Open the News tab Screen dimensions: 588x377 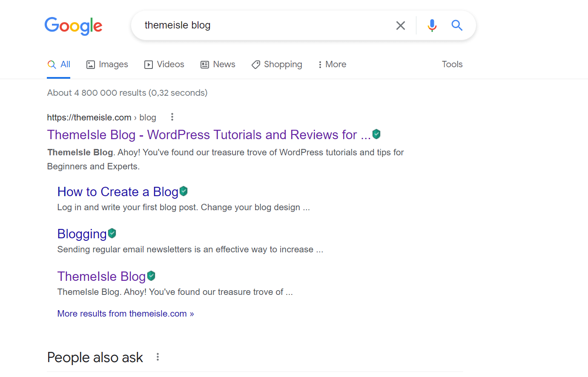218,64
